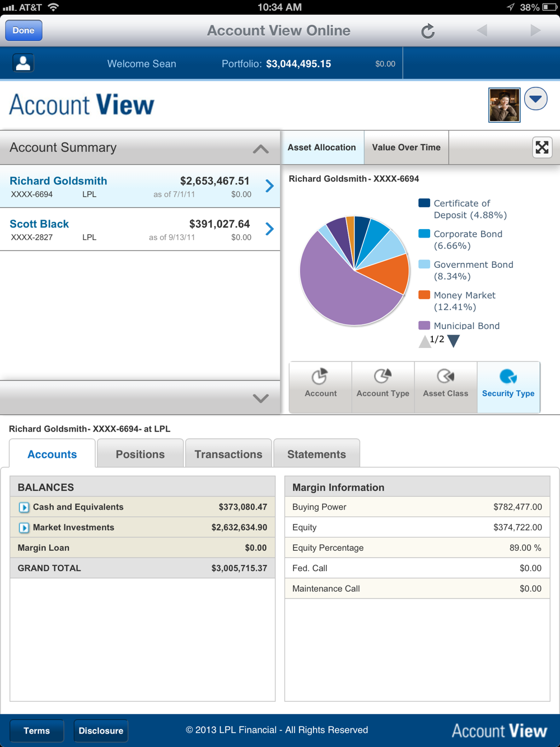
Task: Tap the advisor photo thumbnail
Action: click(x=504, y=105)
